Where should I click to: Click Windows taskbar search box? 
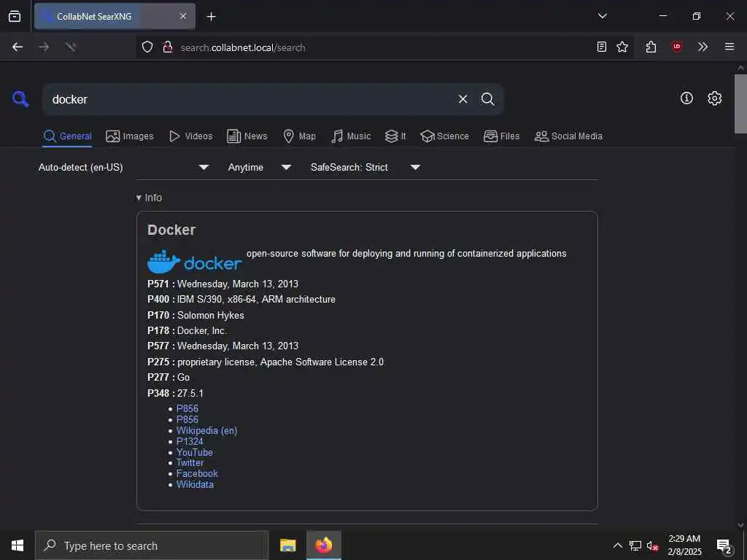[x=152, y=545]
